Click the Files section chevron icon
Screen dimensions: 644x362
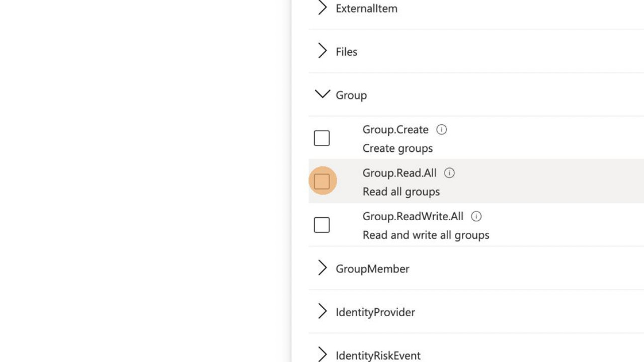(x=323, y=51)
